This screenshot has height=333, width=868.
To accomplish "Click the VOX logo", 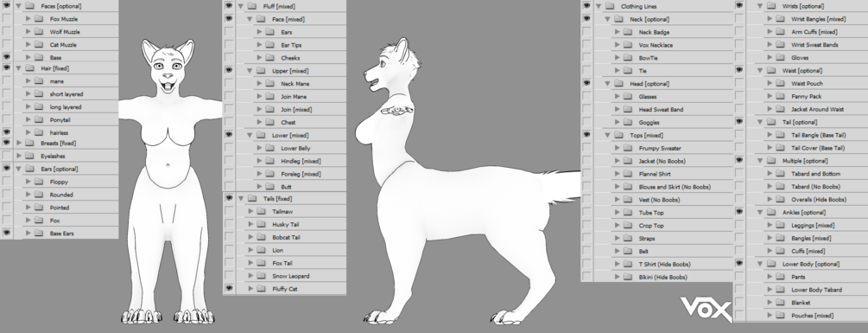I will [706, 309].
